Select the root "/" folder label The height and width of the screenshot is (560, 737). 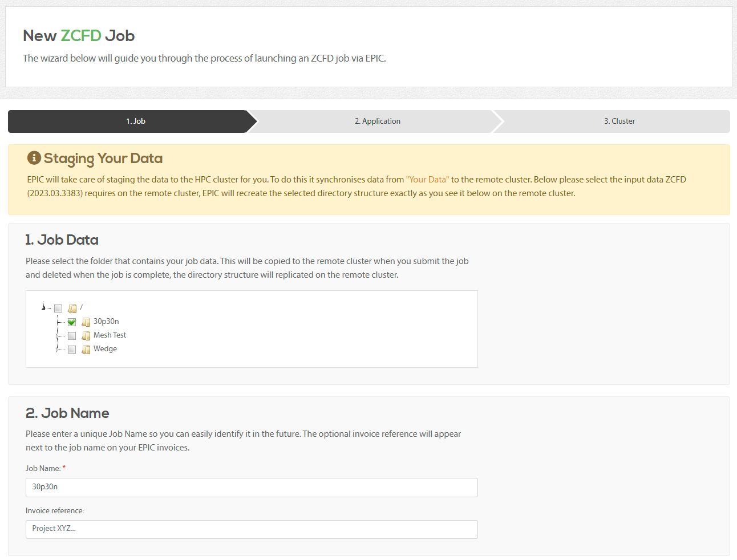(81, 307)
